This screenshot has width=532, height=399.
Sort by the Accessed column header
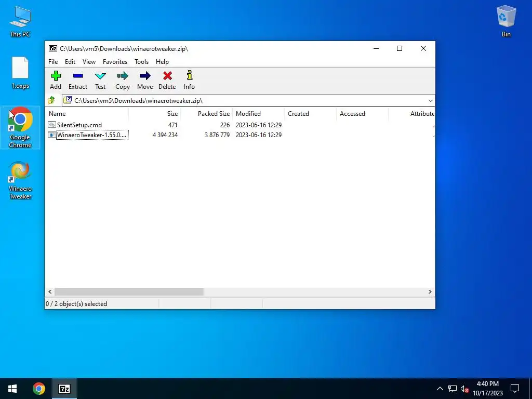pos(362,114)
